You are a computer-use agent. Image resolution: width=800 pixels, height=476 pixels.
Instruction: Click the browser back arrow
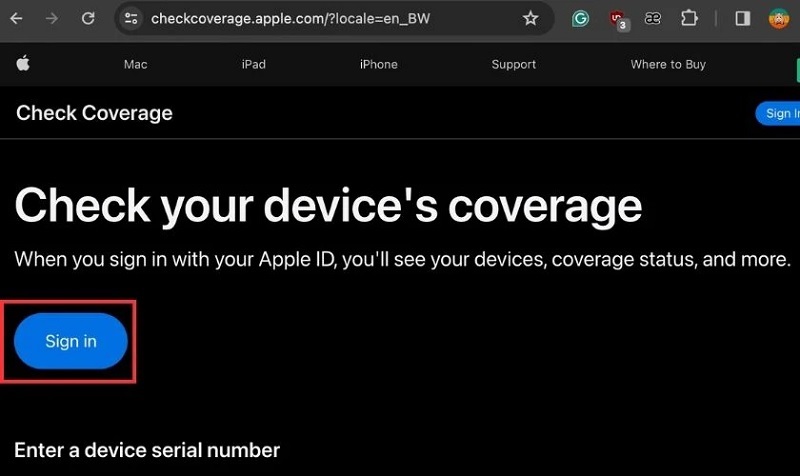16,18
